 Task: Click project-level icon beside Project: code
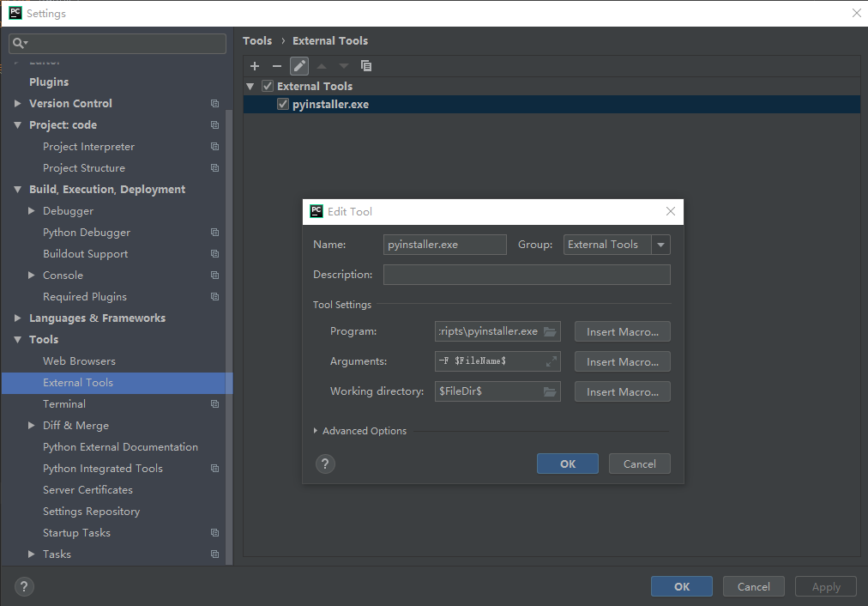[x=214, y=125]
